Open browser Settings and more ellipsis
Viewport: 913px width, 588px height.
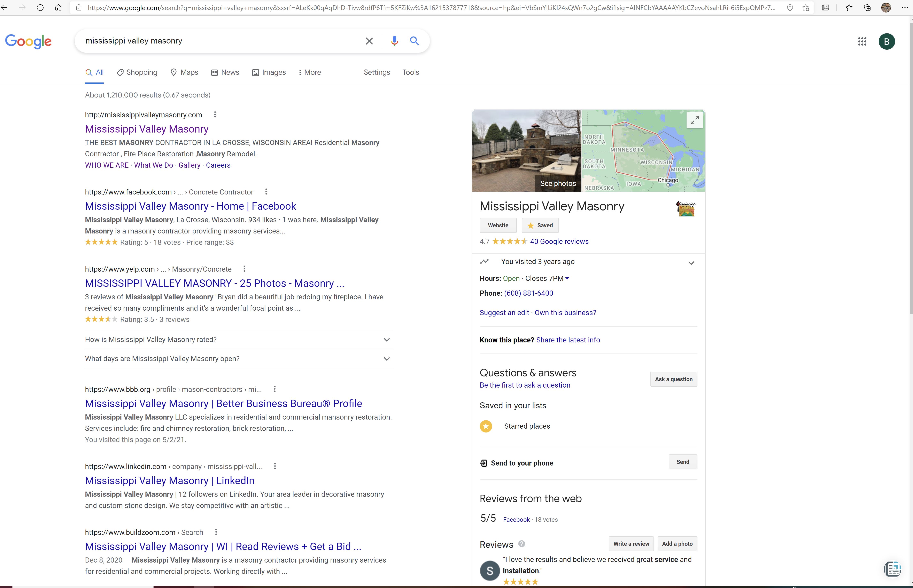(x=905, y=8)
